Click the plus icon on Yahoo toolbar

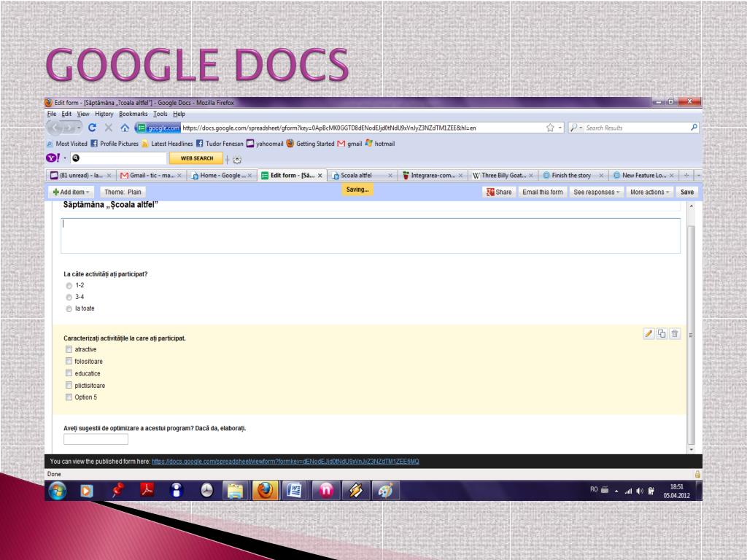(x=228, y=160)
